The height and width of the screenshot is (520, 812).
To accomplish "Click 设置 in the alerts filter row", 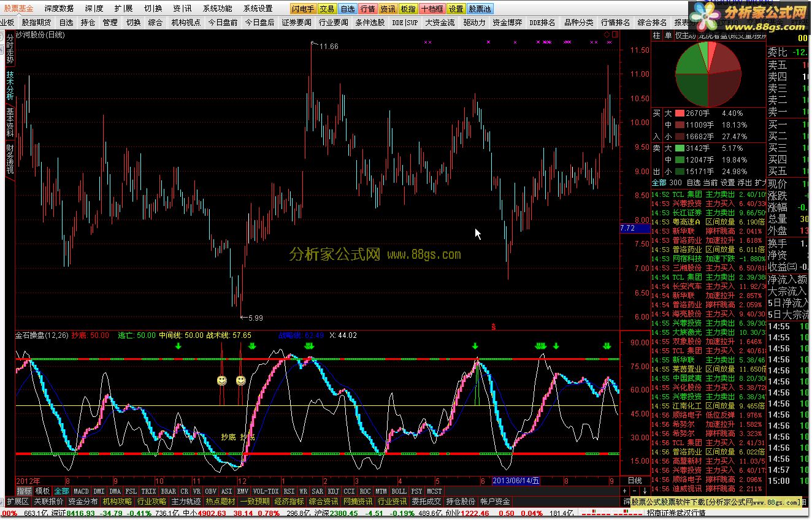I will pyautogui.click(x=727, y=183).
